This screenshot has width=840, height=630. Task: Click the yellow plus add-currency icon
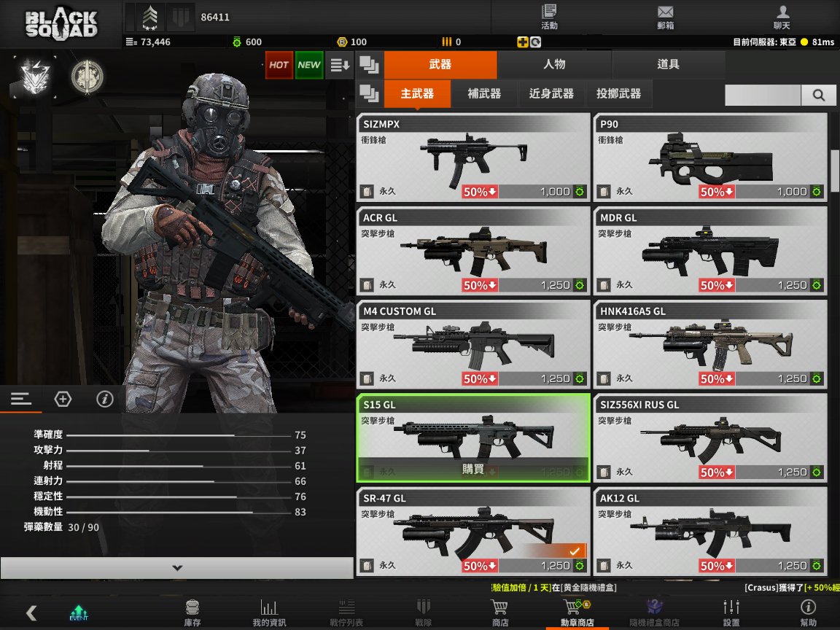(522, 42)
